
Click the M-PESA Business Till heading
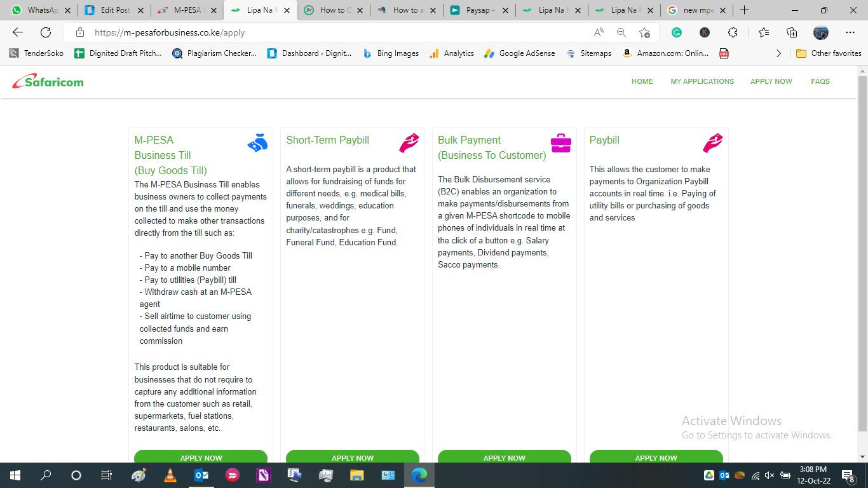170,155
